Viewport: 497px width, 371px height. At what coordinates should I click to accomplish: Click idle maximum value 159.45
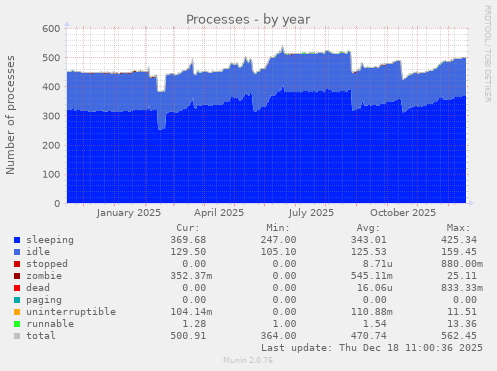click(x=459, y=252)
